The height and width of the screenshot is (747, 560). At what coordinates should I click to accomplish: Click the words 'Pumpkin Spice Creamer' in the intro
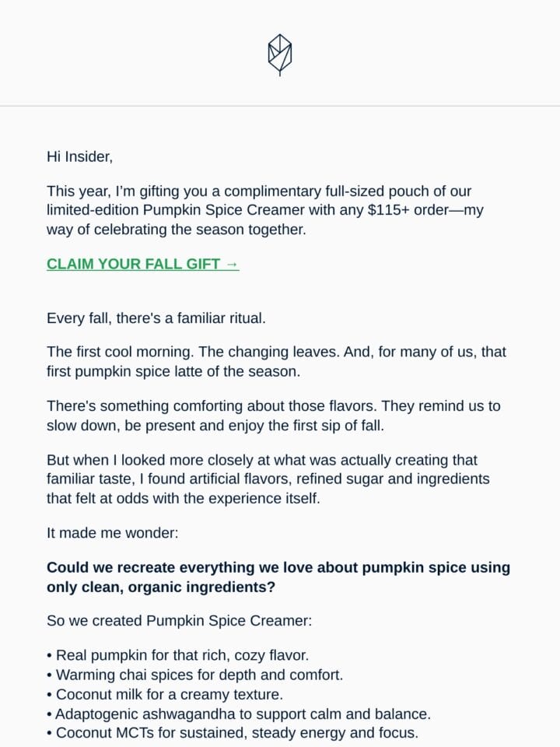coord(224,210)
